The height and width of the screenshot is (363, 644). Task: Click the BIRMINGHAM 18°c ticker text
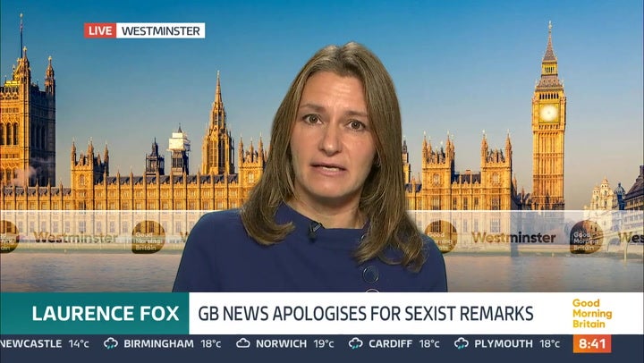click(173, 343)
